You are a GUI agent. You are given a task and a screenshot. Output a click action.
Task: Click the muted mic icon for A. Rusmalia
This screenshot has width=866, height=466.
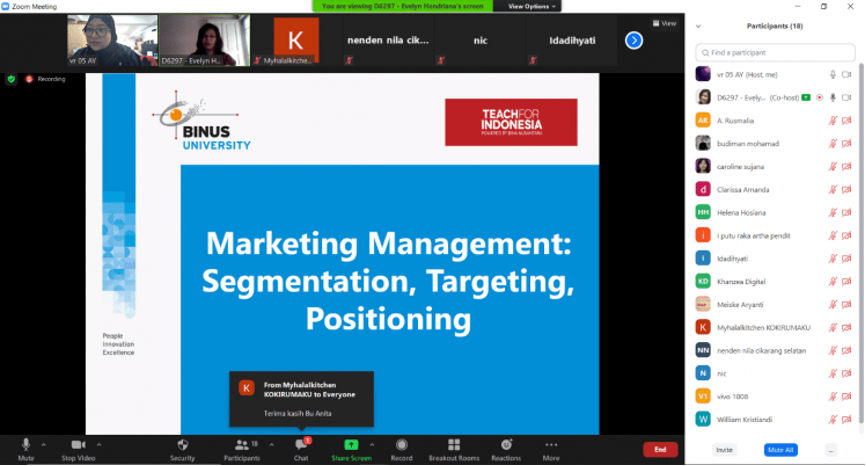click(x=832, y=120)
